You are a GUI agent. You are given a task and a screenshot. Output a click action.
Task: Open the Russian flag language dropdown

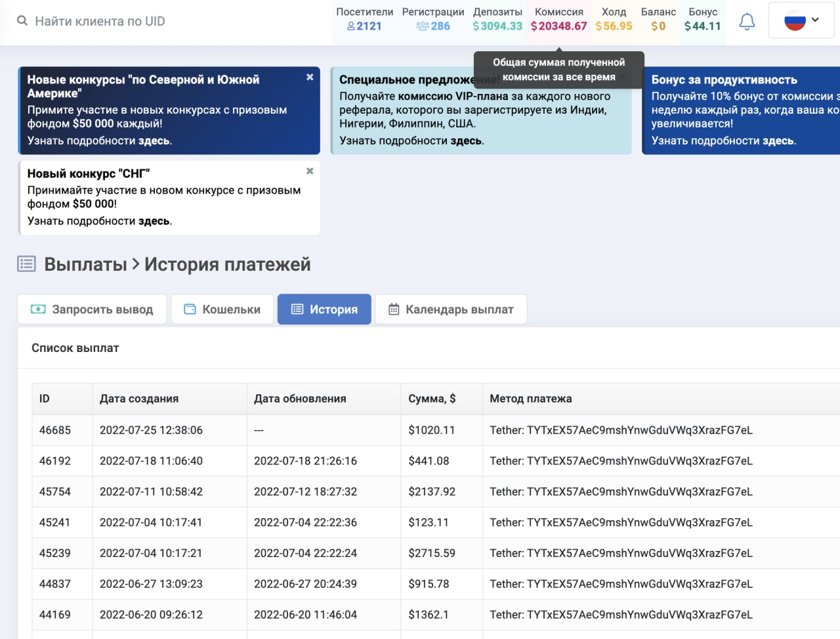[x=802, y=20]
